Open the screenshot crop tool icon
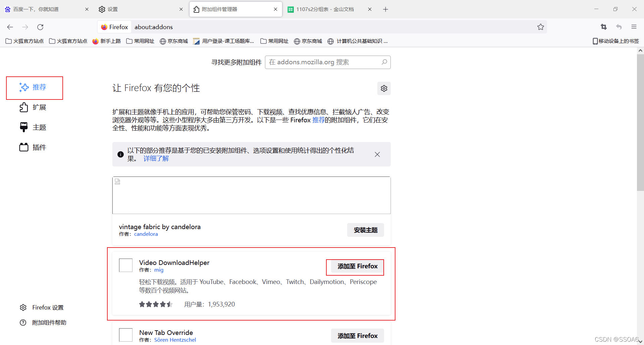The height and width of the screenshot is (345, 644). [x=604, y=27]
